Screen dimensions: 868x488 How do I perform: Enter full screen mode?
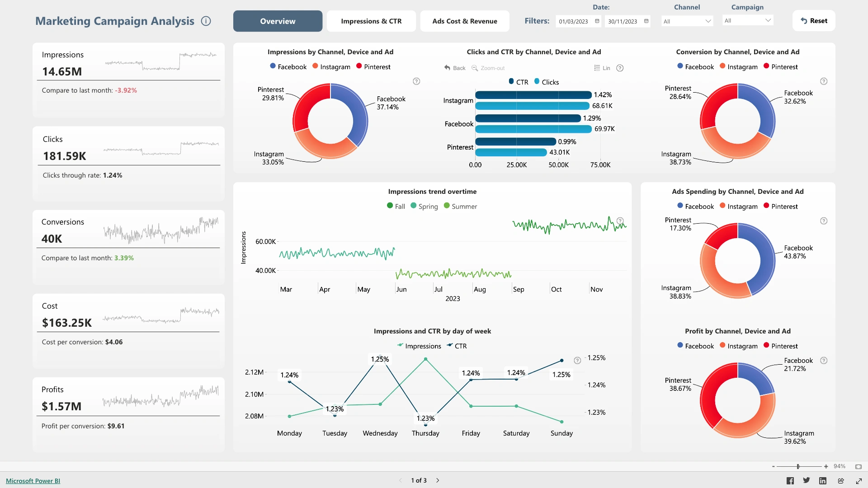[x=859, y=481]
